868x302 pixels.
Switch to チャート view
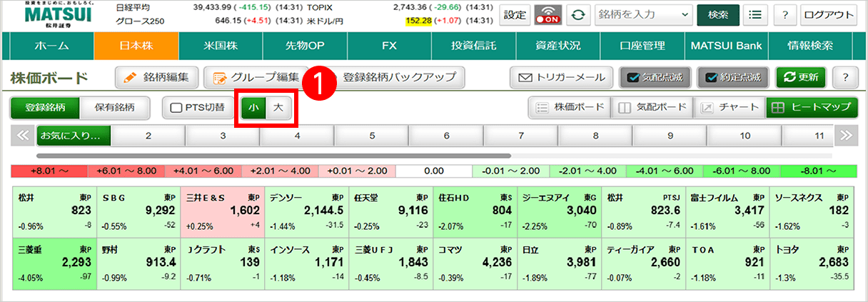729,108
